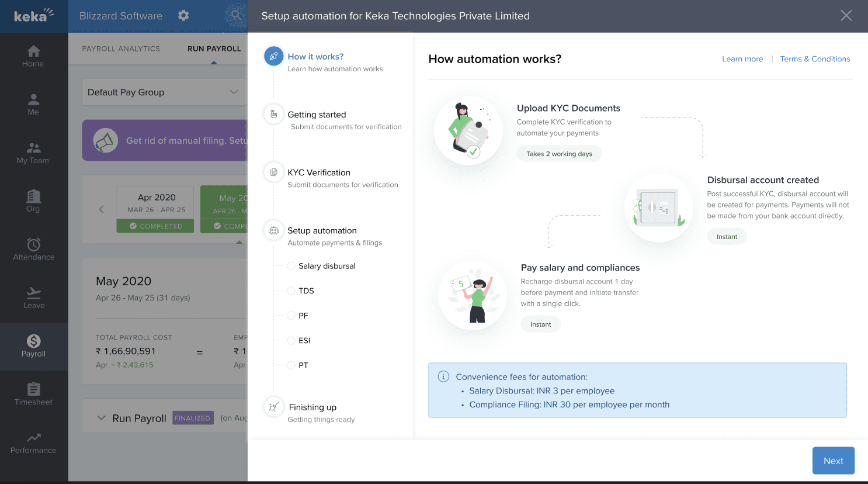Viewport: 868px width, 484px height.
Task: Open Home in the sidebar
Action: [x=33, y=57]
